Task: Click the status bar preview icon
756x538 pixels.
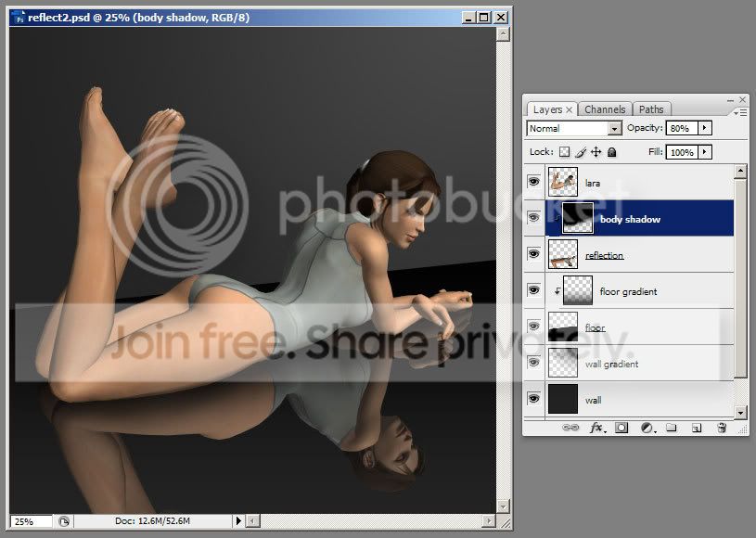Action: 64,521
